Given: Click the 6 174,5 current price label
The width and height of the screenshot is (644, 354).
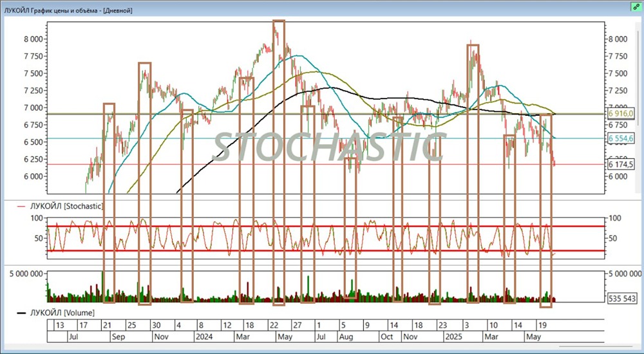Looking at the screenshot, I should tap(621, 165).
